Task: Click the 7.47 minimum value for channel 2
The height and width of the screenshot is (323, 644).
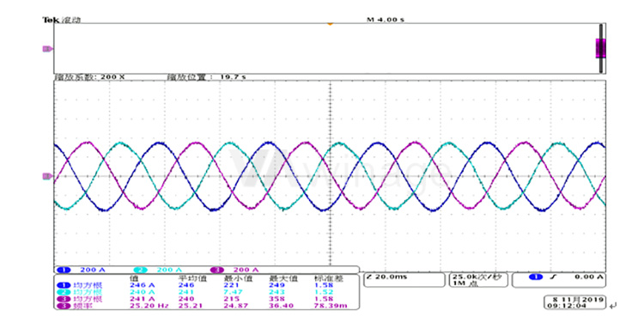Action: [234, 292]
